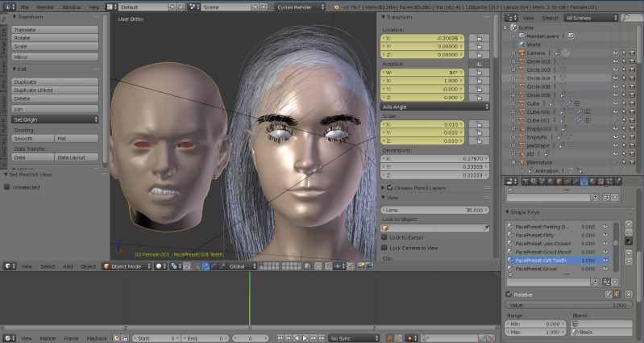Toggle the Relative shape keys checkbox
Screen dimensions: 644x343
point(509,294)
